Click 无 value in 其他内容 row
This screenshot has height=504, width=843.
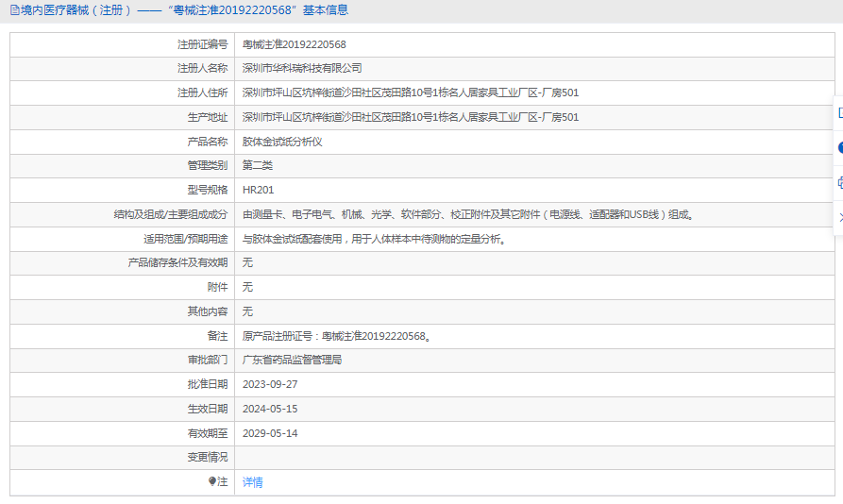pos(247,311)
